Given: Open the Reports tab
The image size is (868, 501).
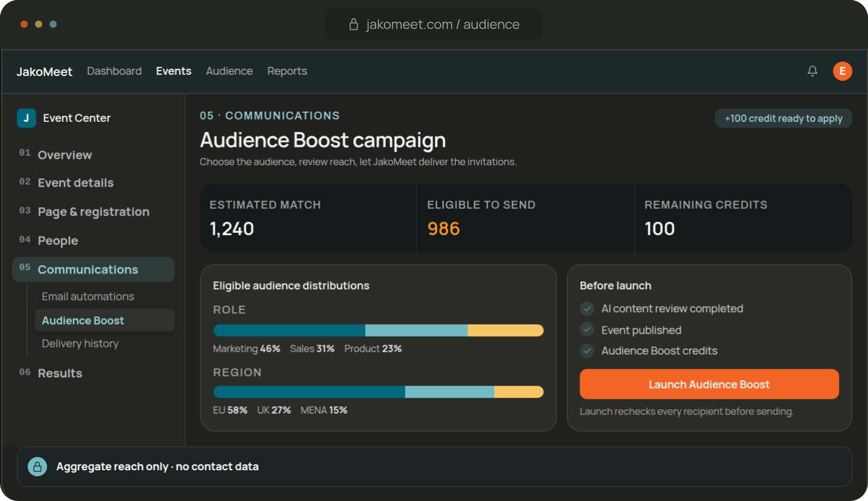Looking at the screenshot, I should coord(287,71).
